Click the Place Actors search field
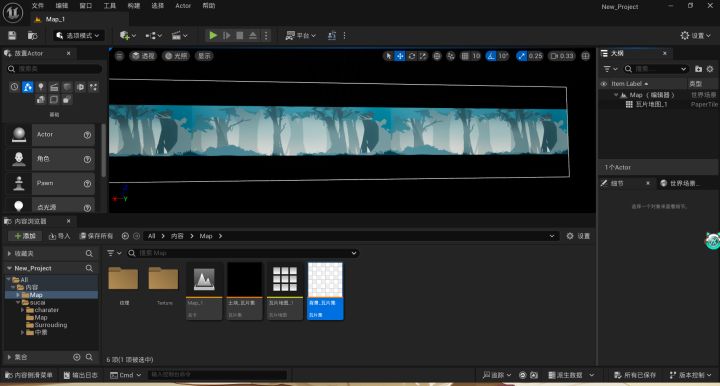 point(55,69)
